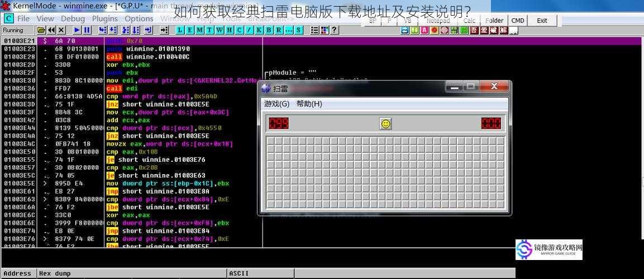Click top-left cell of Minesweeper grid
Screen dimensions: 644x279
(271, 141)
